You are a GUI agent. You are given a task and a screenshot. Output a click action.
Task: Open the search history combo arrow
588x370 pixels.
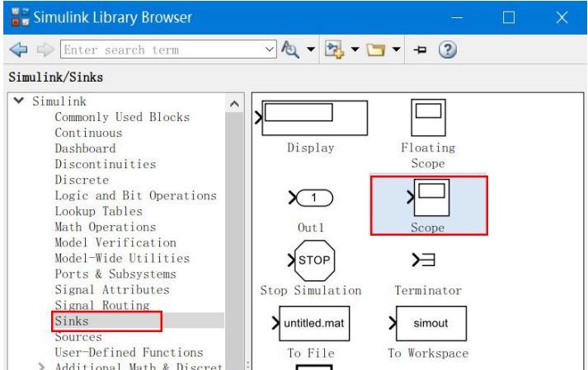[269, 49]
